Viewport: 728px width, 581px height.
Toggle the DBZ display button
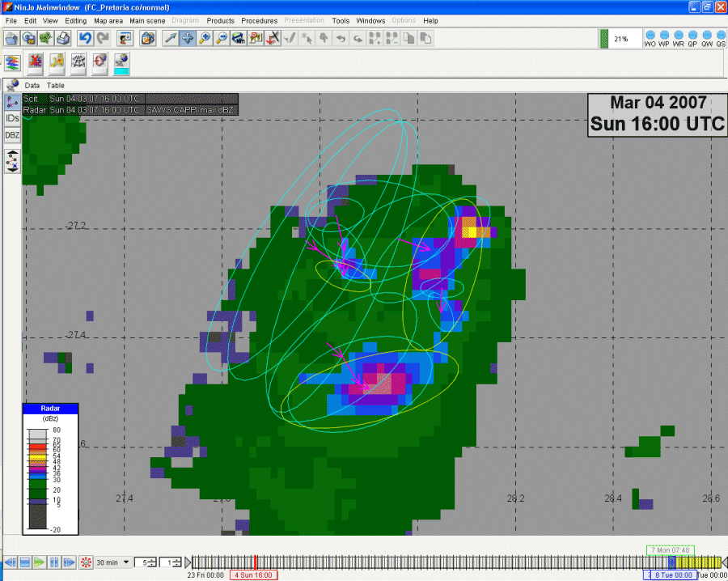[x=12, y=135]
